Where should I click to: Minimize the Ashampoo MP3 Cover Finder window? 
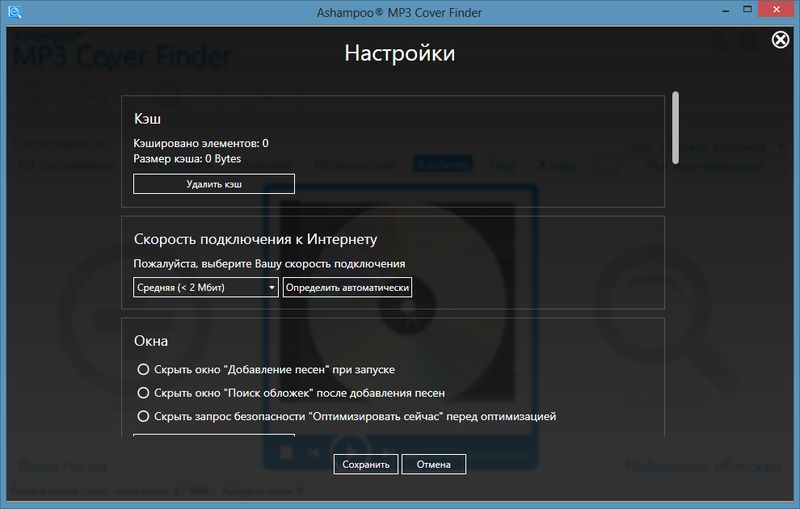pos(726,10)
